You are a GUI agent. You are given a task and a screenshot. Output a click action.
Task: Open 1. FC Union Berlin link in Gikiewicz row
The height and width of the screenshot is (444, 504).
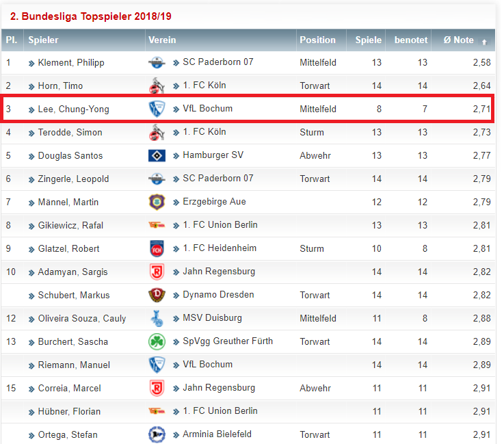click(220, 224)
